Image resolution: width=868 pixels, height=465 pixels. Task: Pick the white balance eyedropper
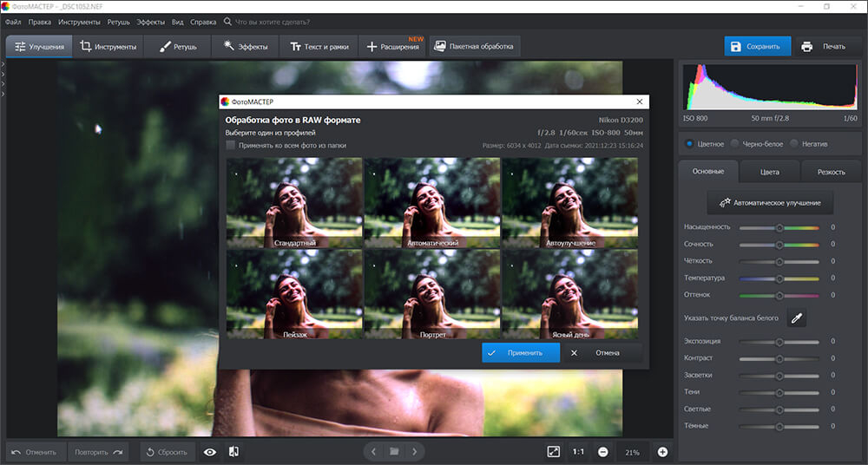coord(797,318)
